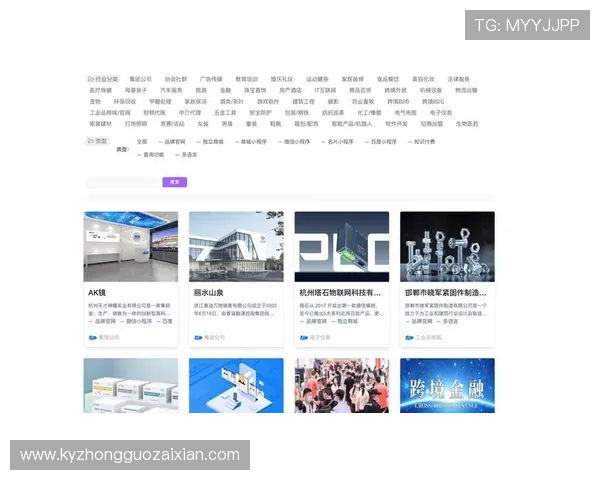Filter type by 多语言 in the filter row
The image size is (600, 480).
(x=186, y=155)
